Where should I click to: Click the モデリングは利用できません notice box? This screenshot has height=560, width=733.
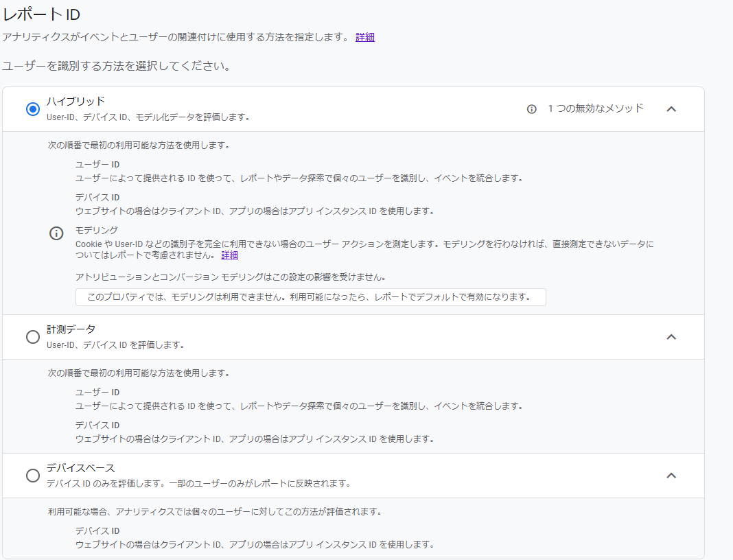coord(310,297)
